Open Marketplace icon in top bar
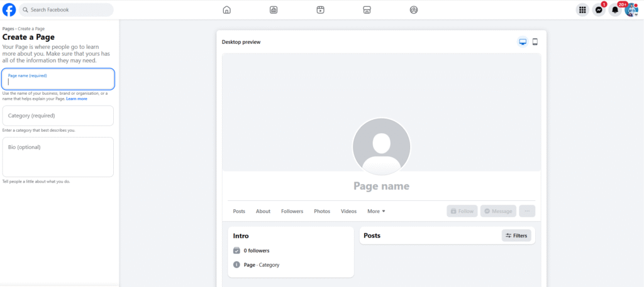 coord(367,10)
